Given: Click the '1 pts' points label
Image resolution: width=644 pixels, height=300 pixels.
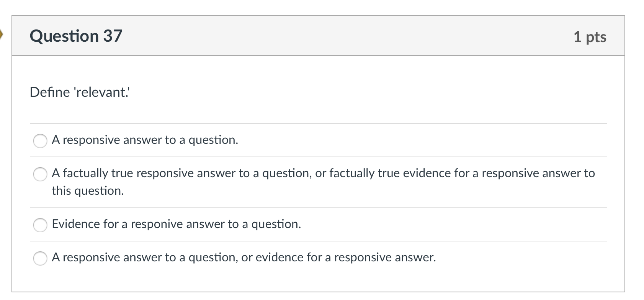Looking at the screenshot, I should [590, 37].
